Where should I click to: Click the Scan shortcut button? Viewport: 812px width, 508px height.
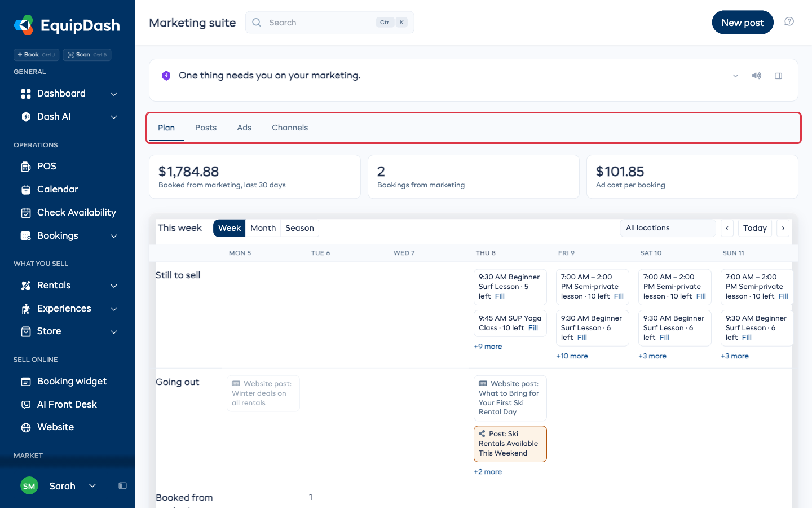[x=87, y=55]
